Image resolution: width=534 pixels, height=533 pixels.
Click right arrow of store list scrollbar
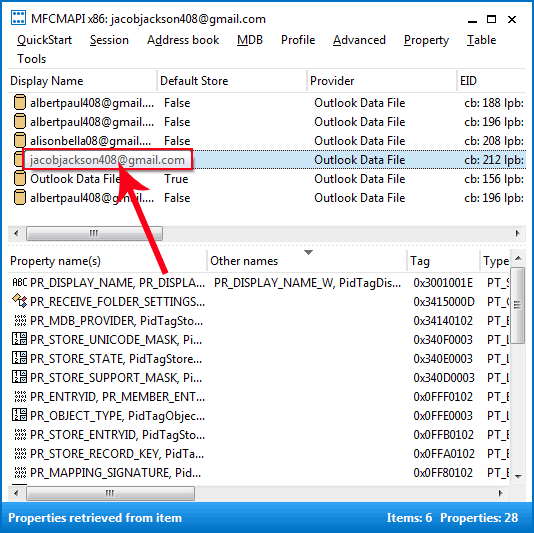tap(518, 233)
